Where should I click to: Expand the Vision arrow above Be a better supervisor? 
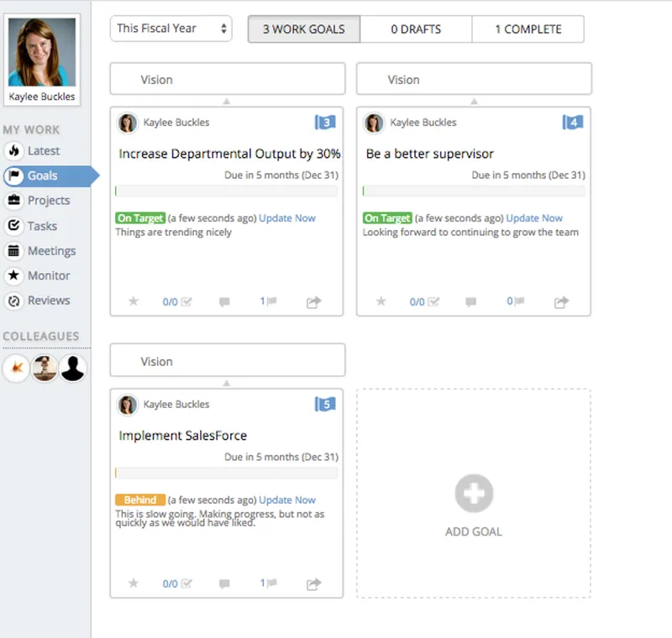point(474,102)
